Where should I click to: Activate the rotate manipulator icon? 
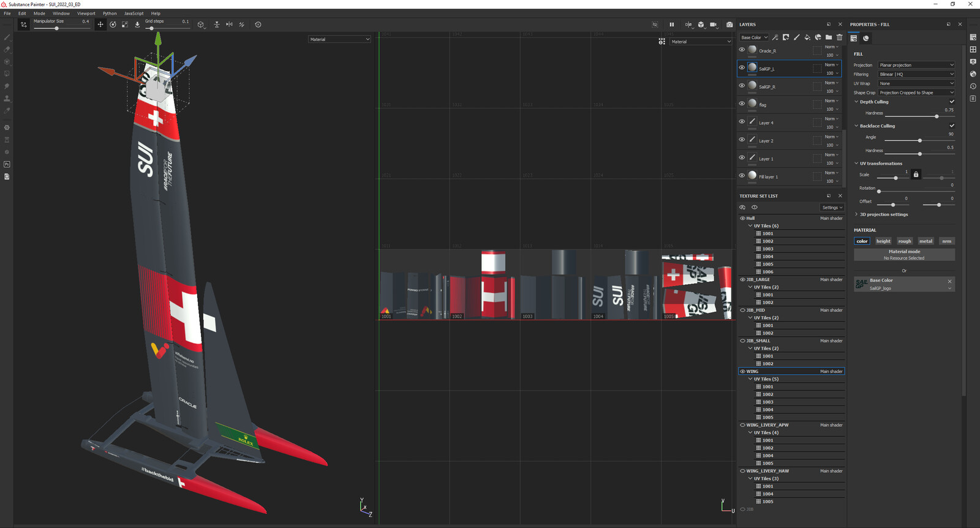click(113, 25)
